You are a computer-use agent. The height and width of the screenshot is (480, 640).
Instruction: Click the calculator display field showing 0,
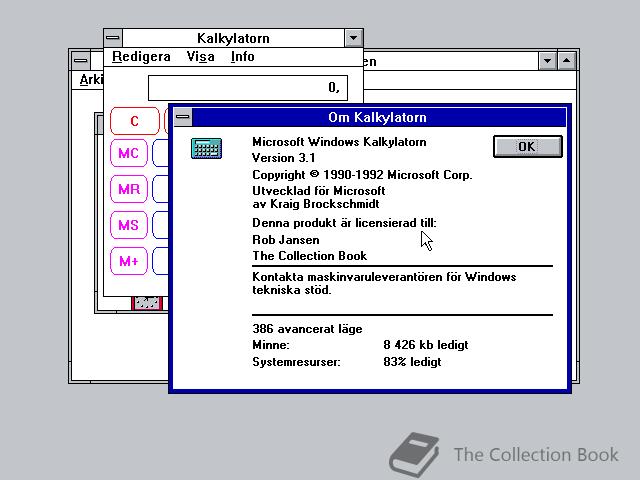248,87
